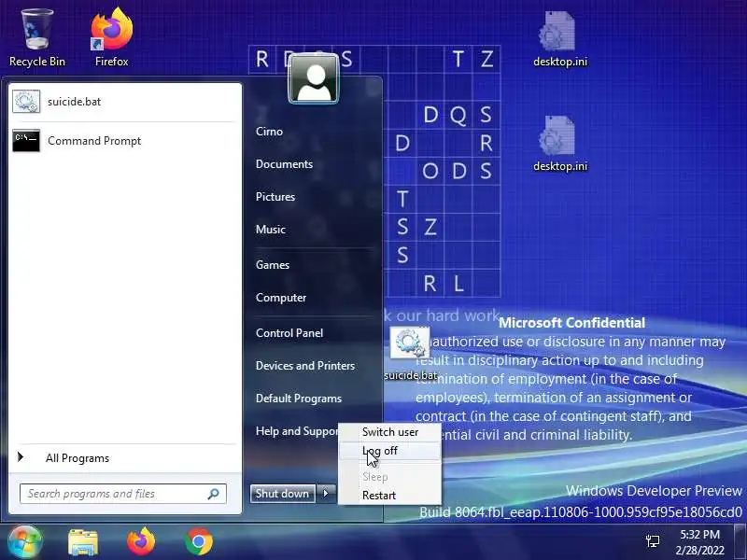The image size is (747, 560).
Task: Choose Restart from the power menu
Action: (389, 496)
